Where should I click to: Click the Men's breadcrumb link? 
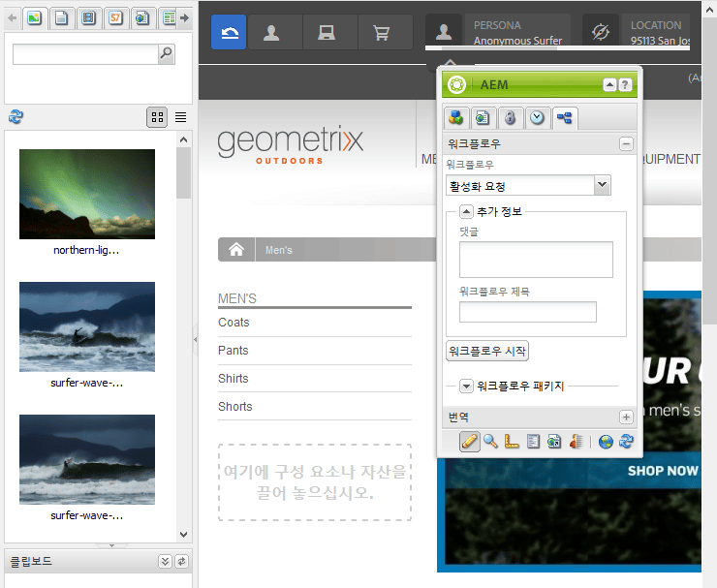coord(279,250)
